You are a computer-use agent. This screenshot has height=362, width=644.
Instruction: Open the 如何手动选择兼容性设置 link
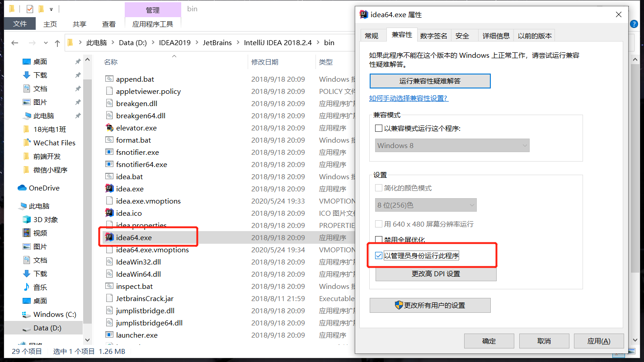pos(409,98)
